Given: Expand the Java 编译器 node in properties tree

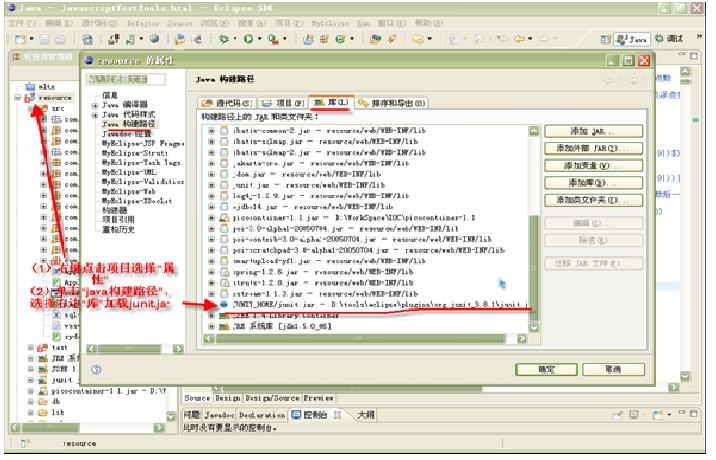Looking at the screenshot, I should [x=95, y=105].
